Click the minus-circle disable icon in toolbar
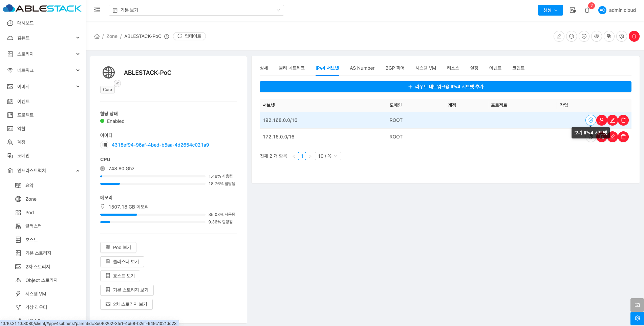Screen dimensions: 644x326 (x=584, y=36)
